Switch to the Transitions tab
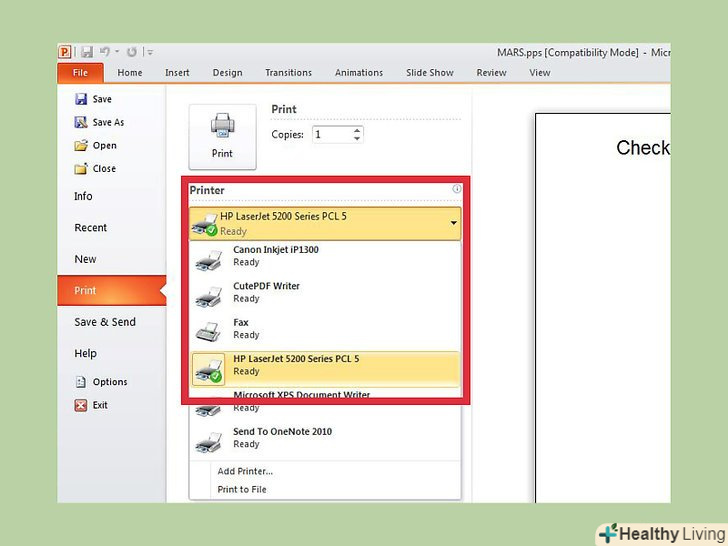This screenshot has width=728, height=546. click(x=288, y=73)
